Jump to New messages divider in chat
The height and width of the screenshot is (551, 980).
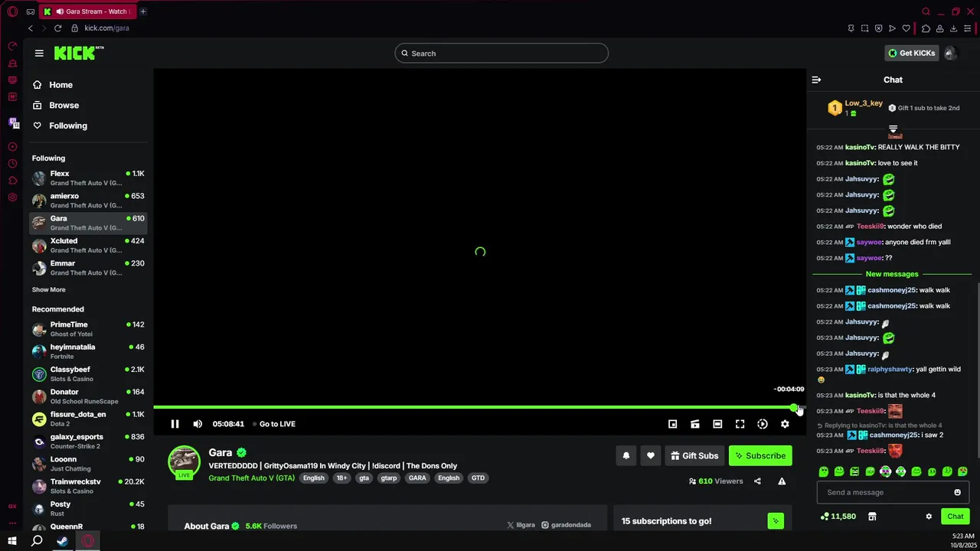892,274
